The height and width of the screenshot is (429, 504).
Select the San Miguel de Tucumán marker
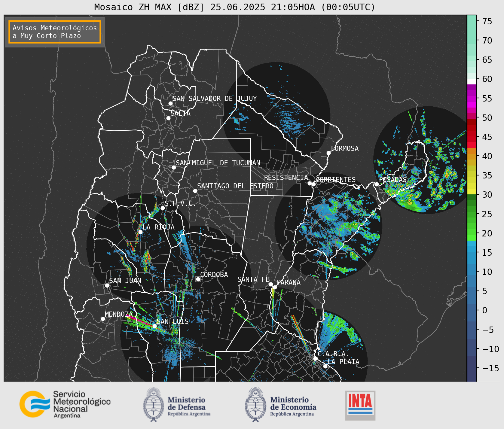pos(174,167)
